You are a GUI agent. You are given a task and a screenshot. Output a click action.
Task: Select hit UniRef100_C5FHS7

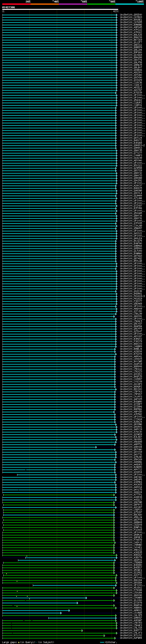(131, 394)
